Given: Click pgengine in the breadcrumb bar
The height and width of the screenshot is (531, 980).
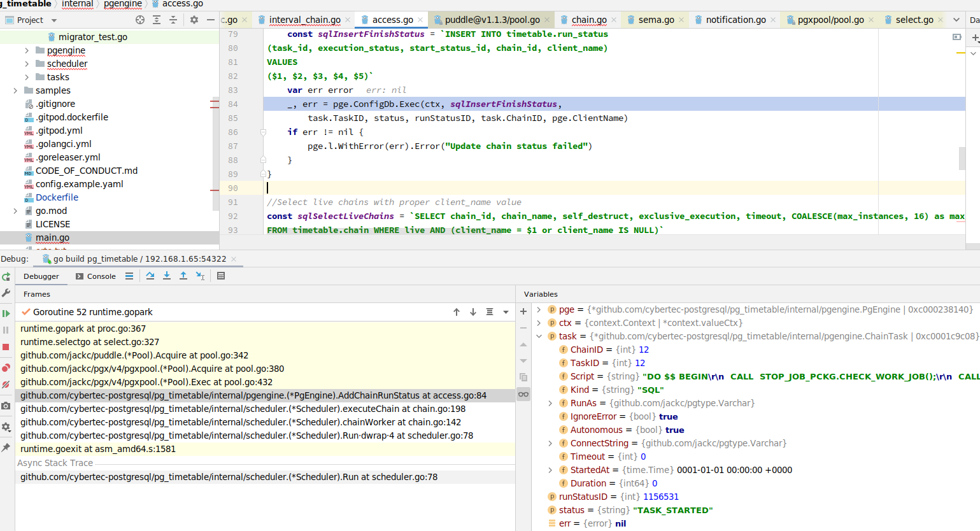Looking at the screenshot, I should pyautogui.click(x=123, y=4).
